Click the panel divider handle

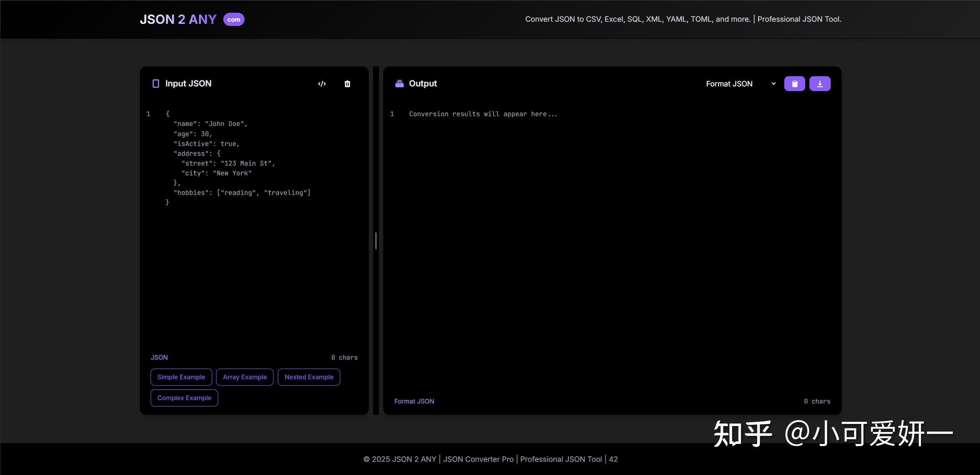[x=376, y=241]
